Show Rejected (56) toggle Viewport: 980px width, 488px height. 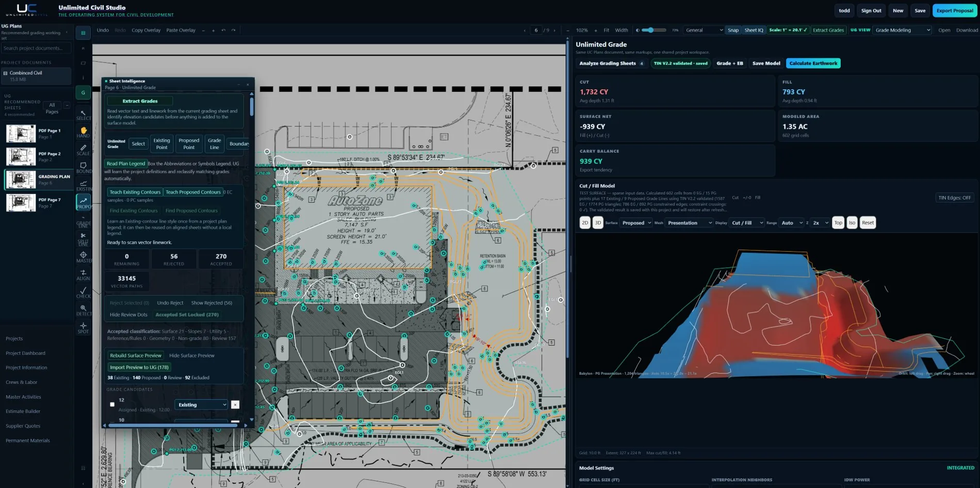[211, 303]
